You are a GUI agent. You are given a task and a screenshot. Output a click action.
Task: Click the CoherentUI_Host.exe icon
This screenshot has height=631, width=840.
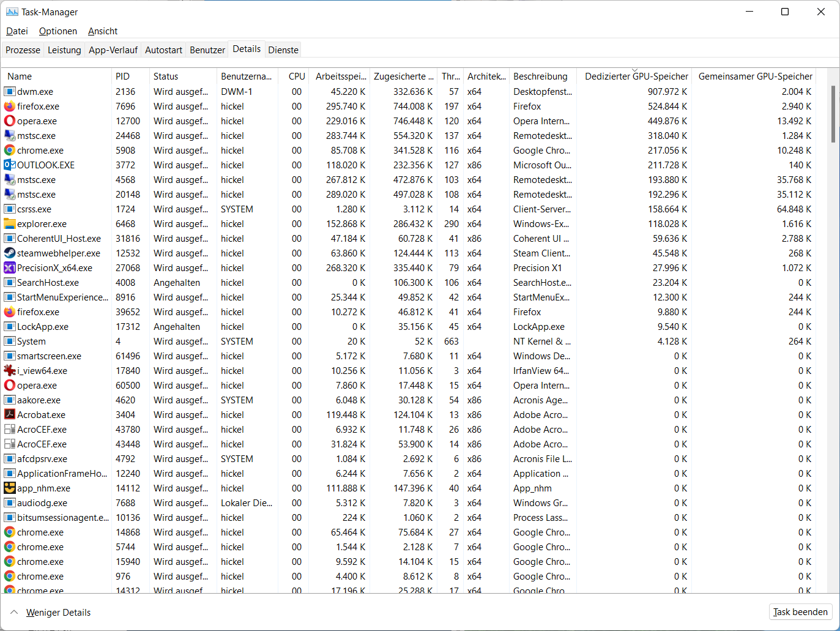(x=10, y=239)
